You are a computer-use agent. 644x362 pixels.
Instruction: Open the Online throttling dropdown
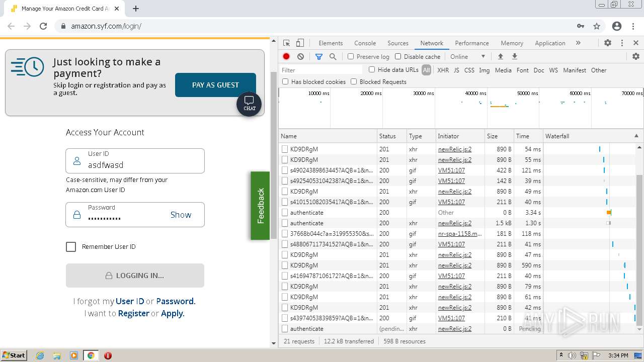468,57
